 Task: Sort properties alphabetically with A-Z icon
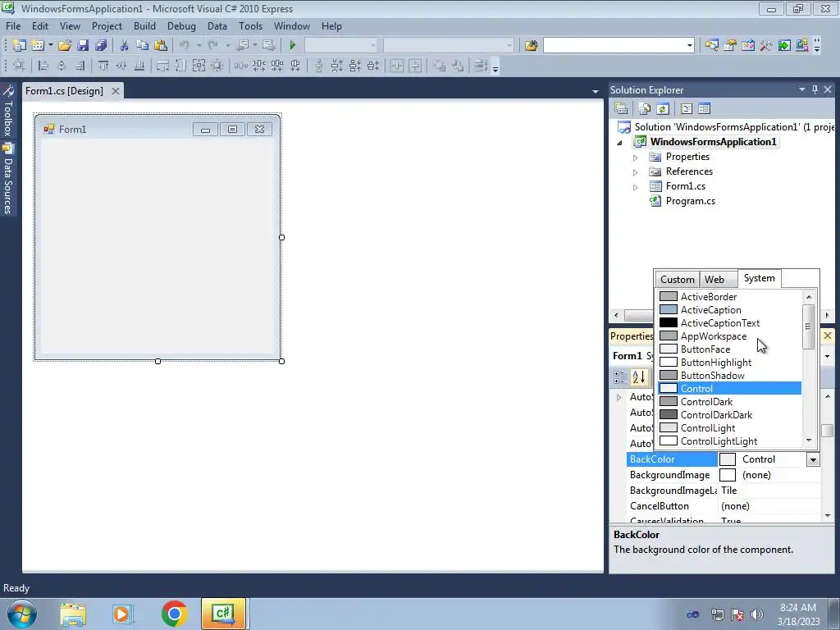(x=638, y=377)
